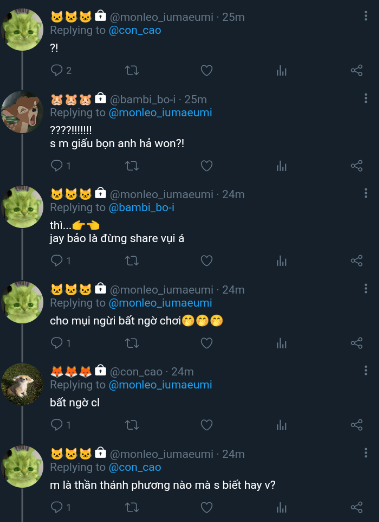379x522 pixels.
Task: Retweet the "bất ngờ cl" tweet
Action: [132, 425]
